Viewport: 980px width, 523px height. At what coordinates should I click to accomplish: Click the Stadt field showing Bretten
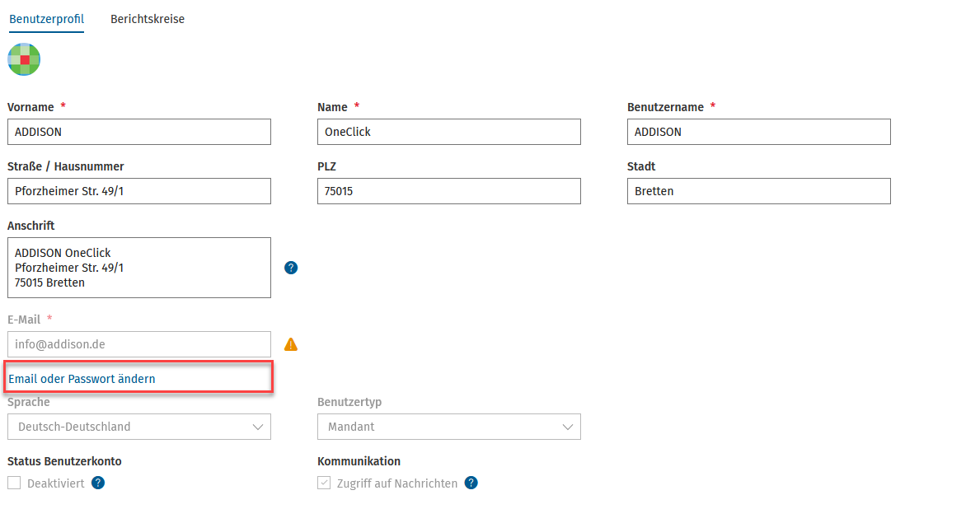pos(759,191)
